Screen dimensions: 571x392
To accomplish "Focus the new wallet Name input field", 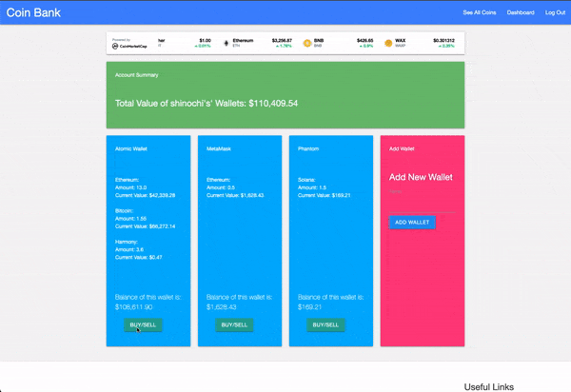I will [x=423, y=193].
